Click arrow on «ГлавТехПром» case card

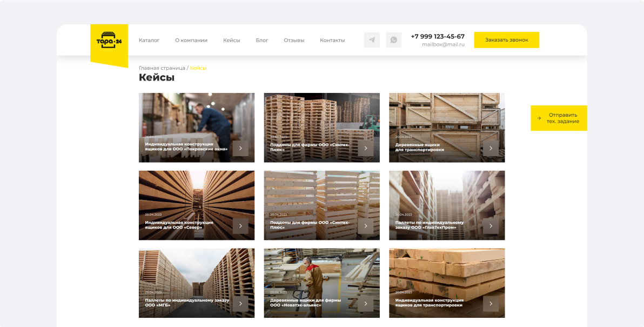pos(491,226)
